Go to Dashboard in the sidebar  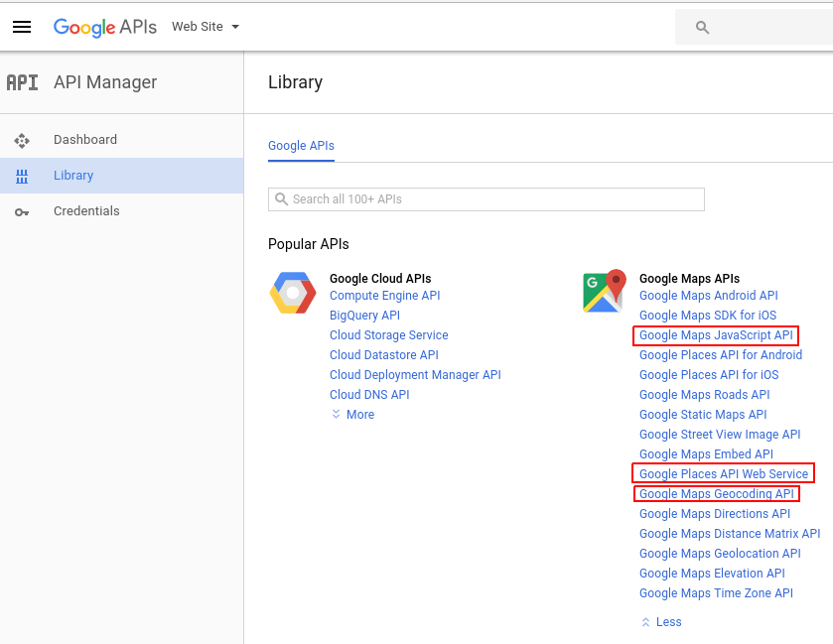[x=85, y=140]
